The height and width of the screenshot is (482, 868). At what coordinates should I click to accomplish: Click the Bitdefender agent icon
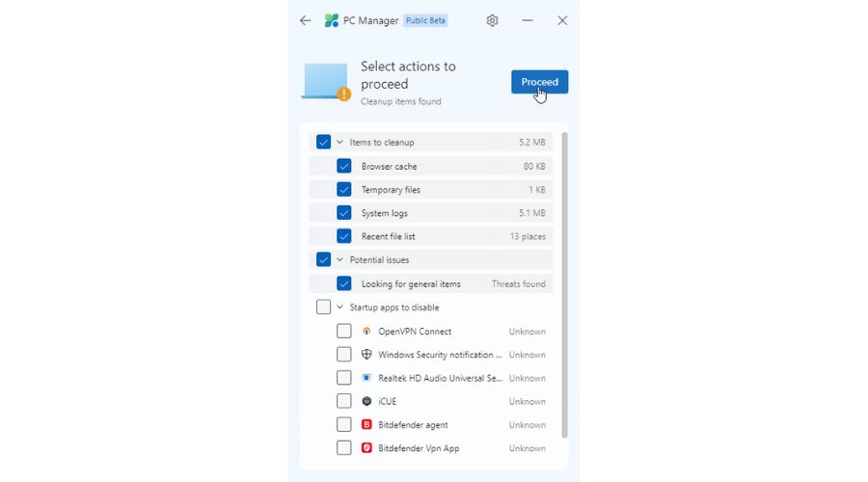(366, 424)
